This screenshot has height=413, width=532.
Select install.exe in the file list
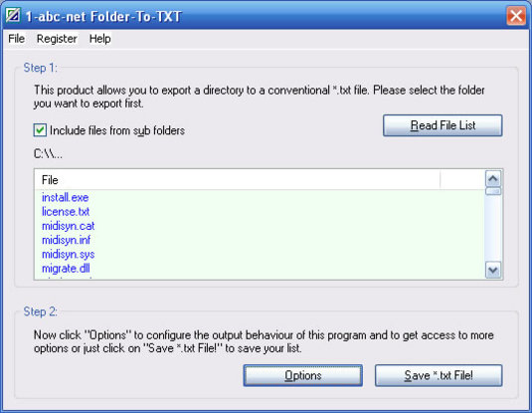click(66, 197)
